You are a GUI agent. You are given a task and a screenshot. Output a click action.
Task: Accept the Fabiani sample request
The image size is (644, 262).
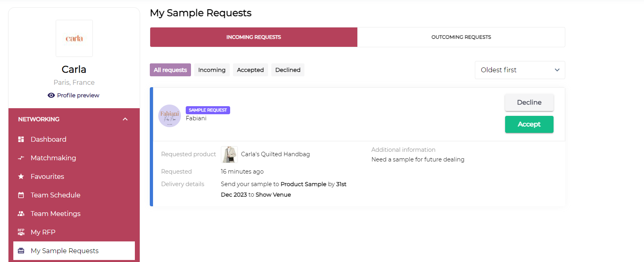(529, 124)
